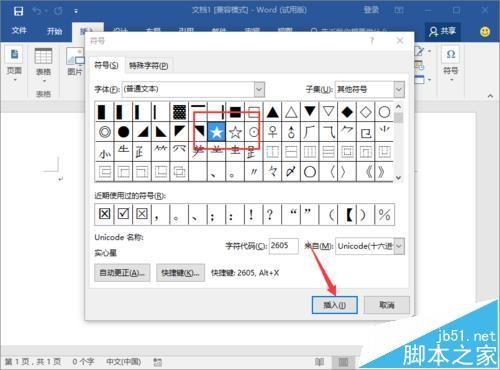Click the Undo arrow in title bar

[37, 11]
